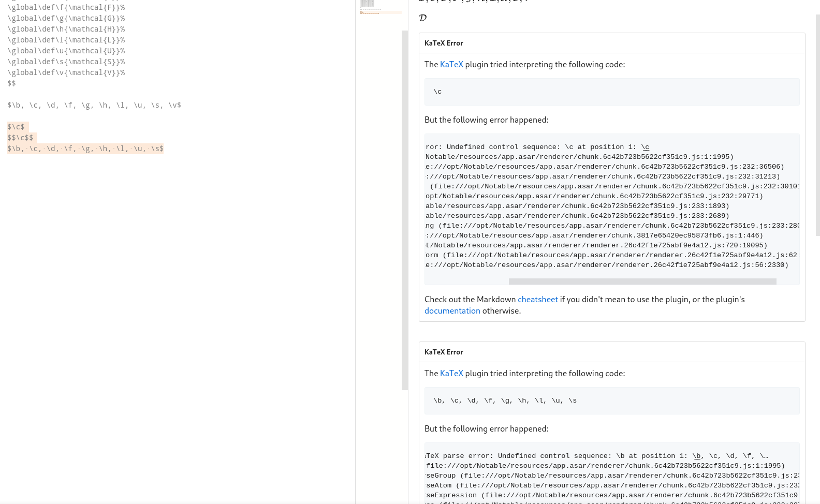Click the line '\global\def\u{\mathcal{U}}%'
The height and width of the screenshot is (504, 820).
coord(66,51)
